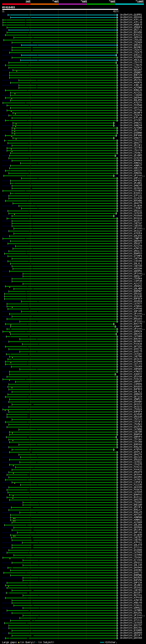Screen dimensions: 146x644
Task: Select the UniRef100_Q9LVL2 label
Action: tap(131, 263)
